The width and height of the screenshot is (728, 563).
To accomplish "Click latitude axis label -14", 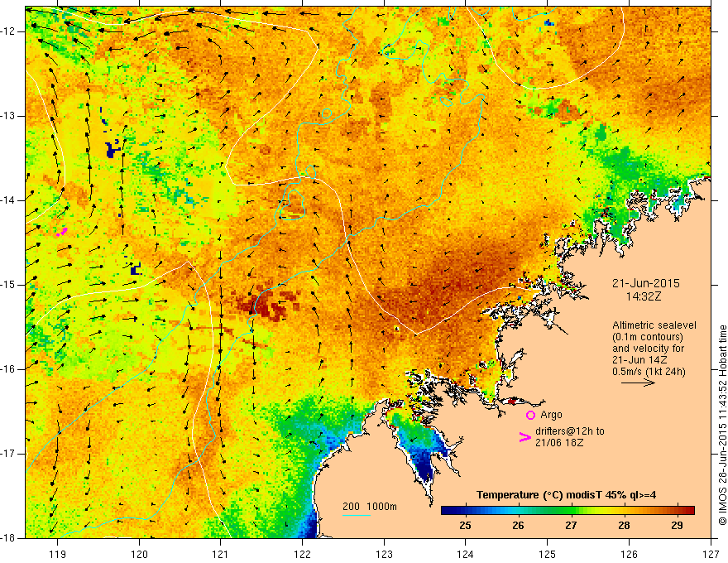I will (9, 200).
